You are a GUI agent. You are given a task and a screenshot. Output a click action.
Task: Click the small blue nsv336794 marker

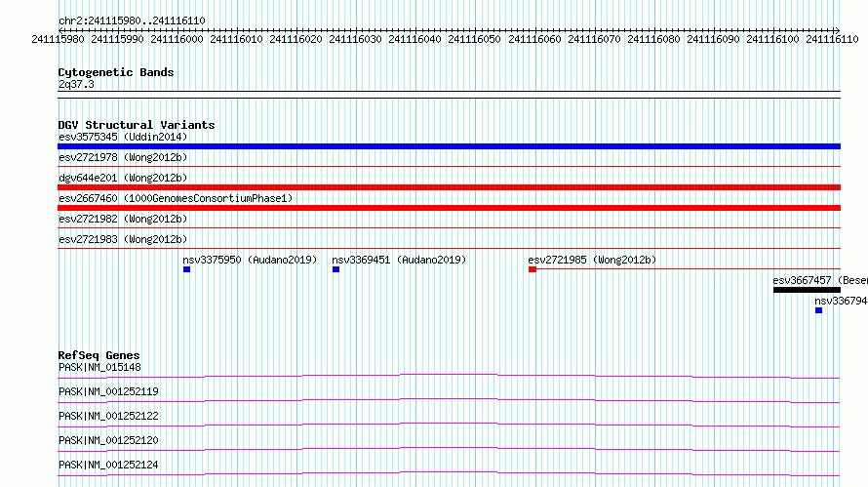[818, 310]
